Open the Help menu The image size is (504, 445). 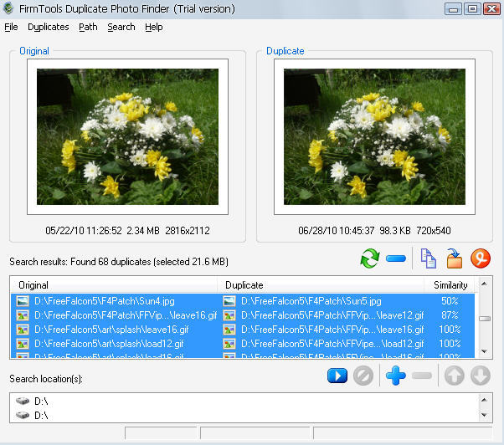154,27
